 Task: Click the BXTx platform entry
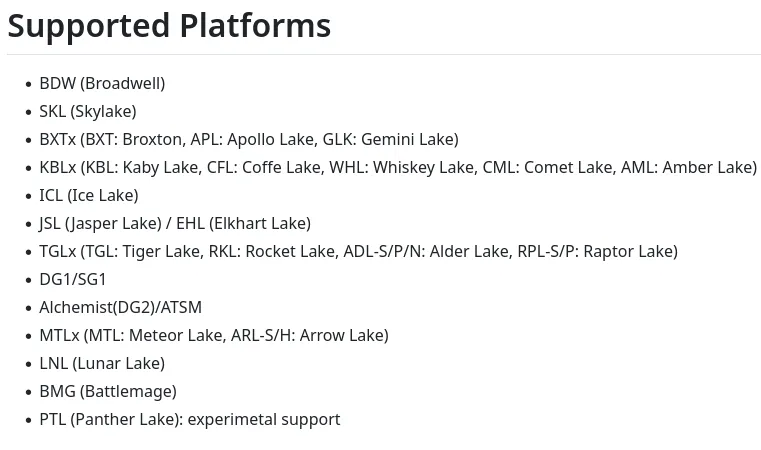pyautogui.click(x=249, y=140)
